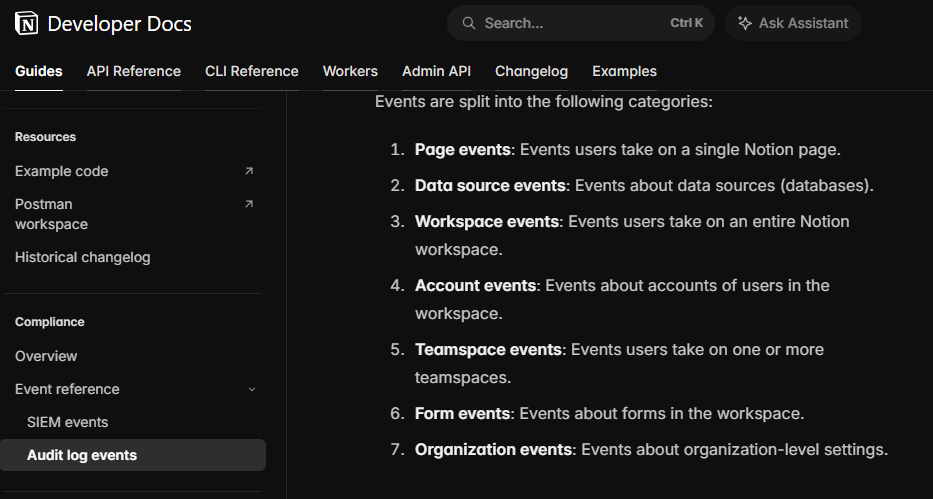The width and height of the screenshot is (933, 499).
Task: Click the 'Organization events' bold text
Action: click(x=493, y=450)
